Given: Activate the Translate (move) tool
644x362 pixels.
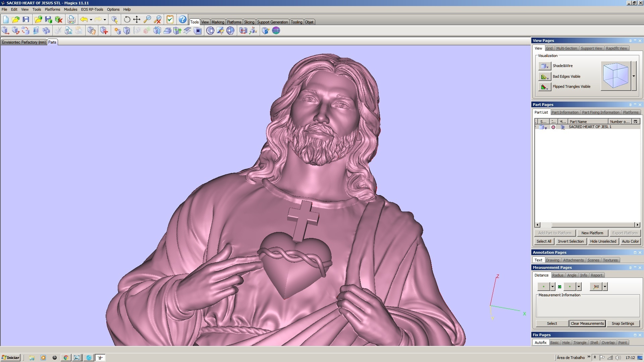Looking at the screenshot, I should [x=137, y=20].
